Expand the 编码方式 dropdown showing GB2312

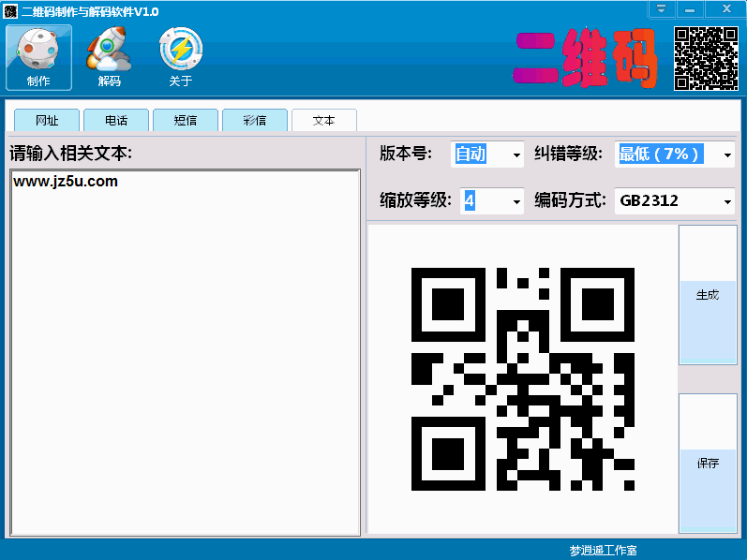pos(727,201)
